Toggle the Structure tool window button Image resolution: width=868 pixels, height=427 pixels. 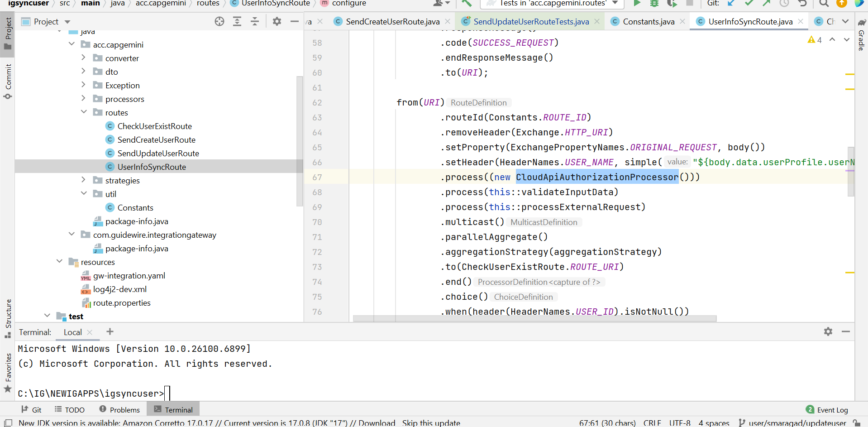(x=8, y=318)
